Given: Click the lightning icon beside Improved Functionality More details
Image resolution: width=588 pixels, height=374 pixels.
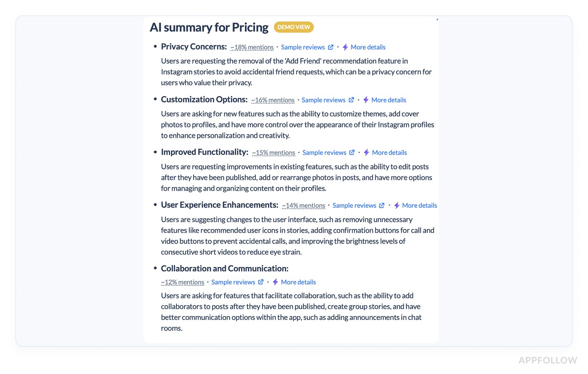Looking at the screenshot, I should (x=366, y=152).
